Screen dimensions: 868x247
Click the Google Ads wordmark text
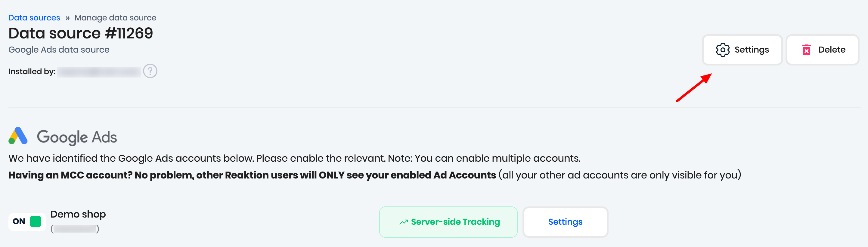(x=77, y=137)
